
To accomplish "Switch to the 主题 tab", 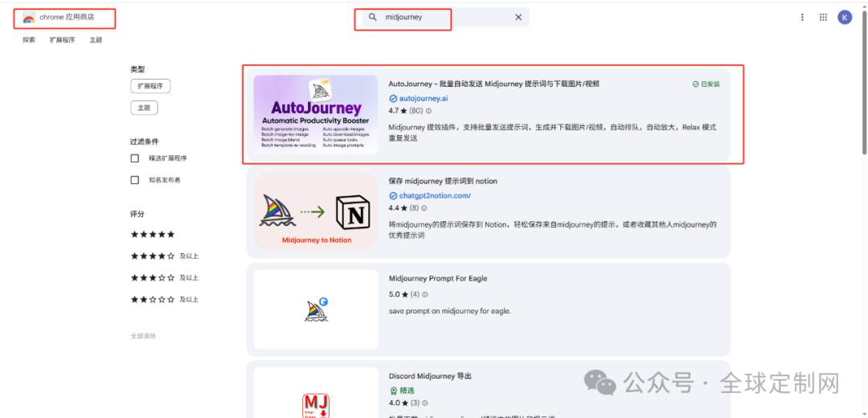I will pyautogui.click(x=96, y=40).
